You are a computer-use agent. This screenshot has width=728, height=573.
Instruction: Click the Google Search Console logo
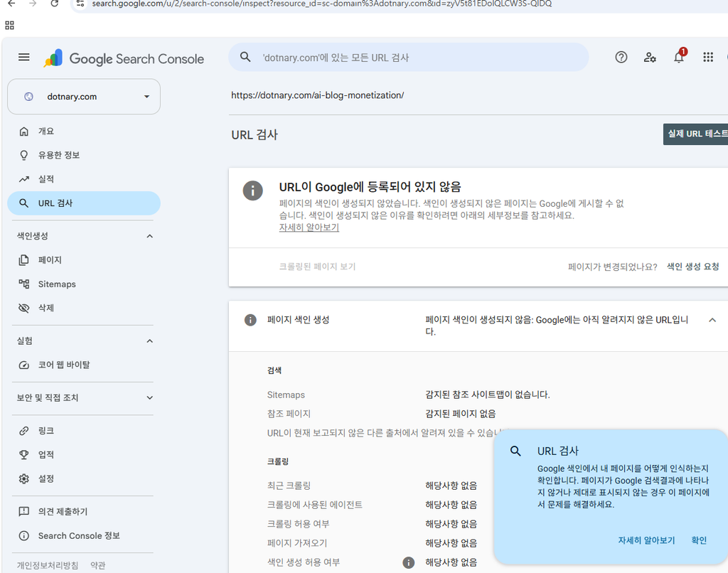click(124, 58)
